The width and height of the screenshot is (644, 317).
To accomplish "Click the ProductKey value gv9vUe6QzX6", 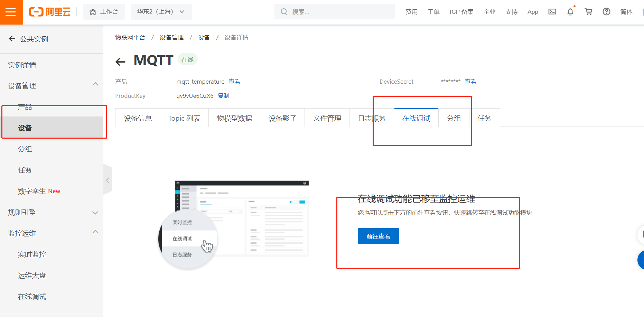I will [x=195, y=96].
